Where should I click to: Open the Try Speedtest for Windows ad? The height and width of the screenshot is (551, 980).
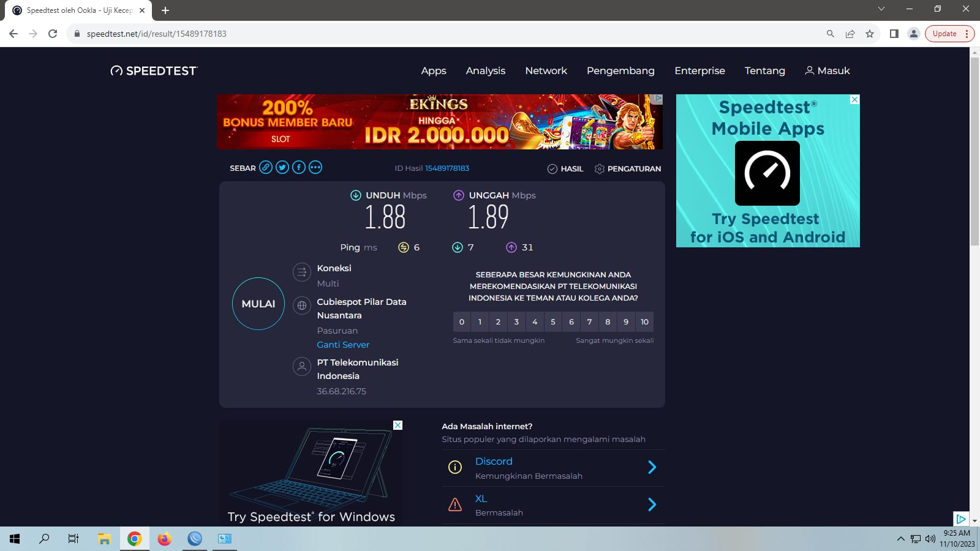click(311, 473)
